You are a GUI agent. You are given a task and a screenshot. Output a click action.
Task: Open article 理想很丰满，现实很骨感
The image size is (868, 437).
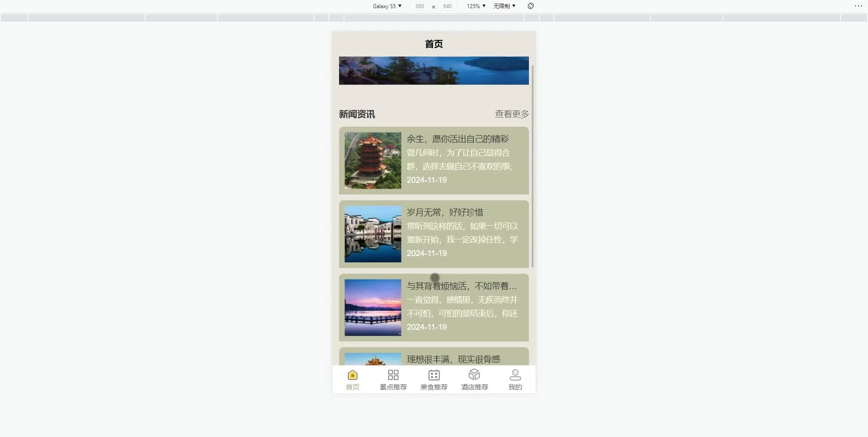tap(453, 359)
